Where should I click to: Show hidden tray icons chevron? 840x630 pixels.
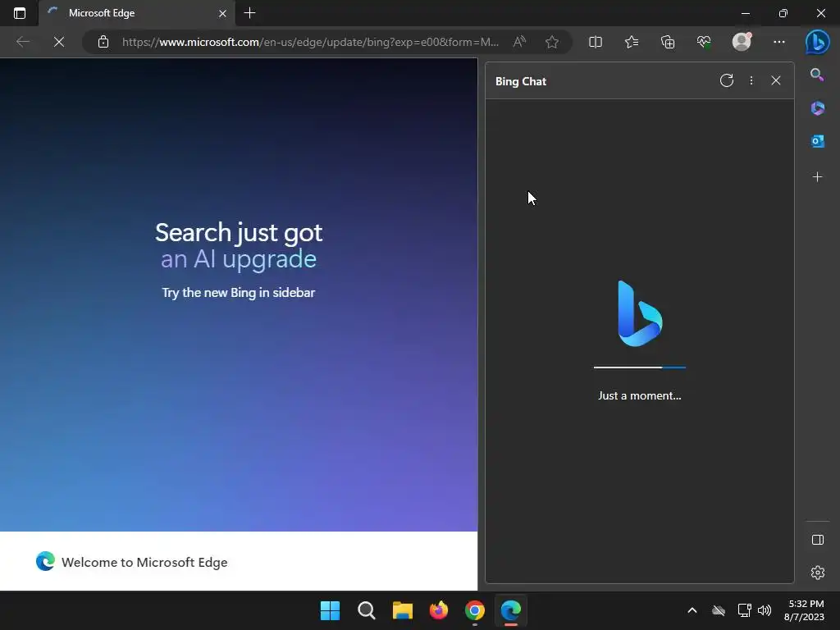coord(692,610)
